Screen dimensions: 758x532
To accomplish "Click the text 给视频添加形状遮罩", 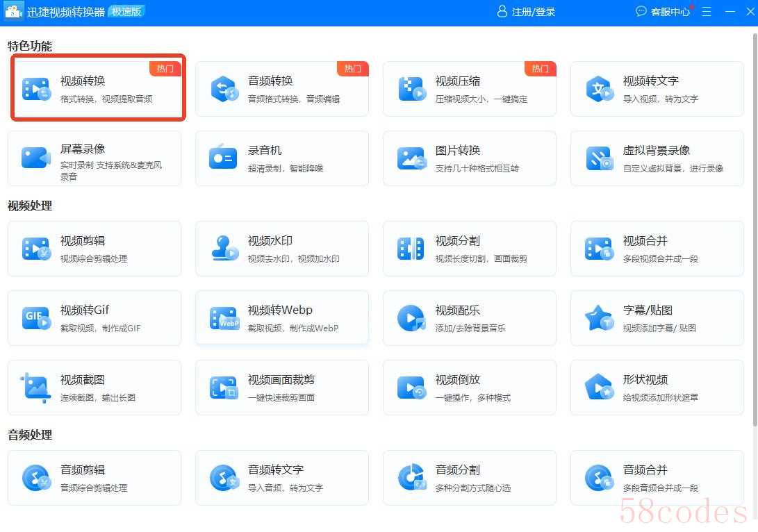I will (660, 398).
